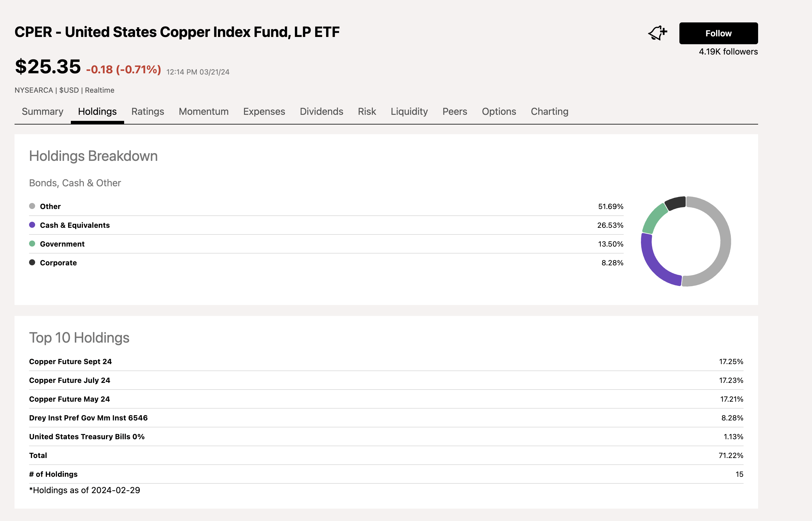The image size is (812, 521).
Task: Click the Follow button
Action: [718, 33]
